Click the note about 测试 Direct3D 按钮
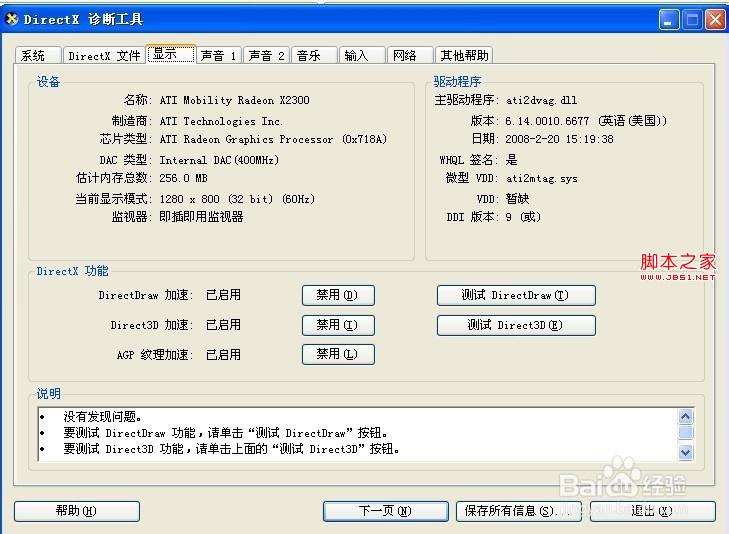Screen dimensions: 729x534 pos(232,449)
